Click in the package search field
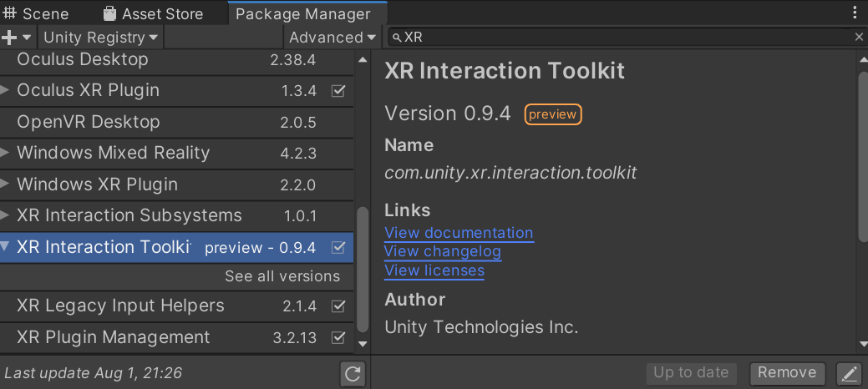The width and height of the screenshot is (868, 389). coord(627,38)
